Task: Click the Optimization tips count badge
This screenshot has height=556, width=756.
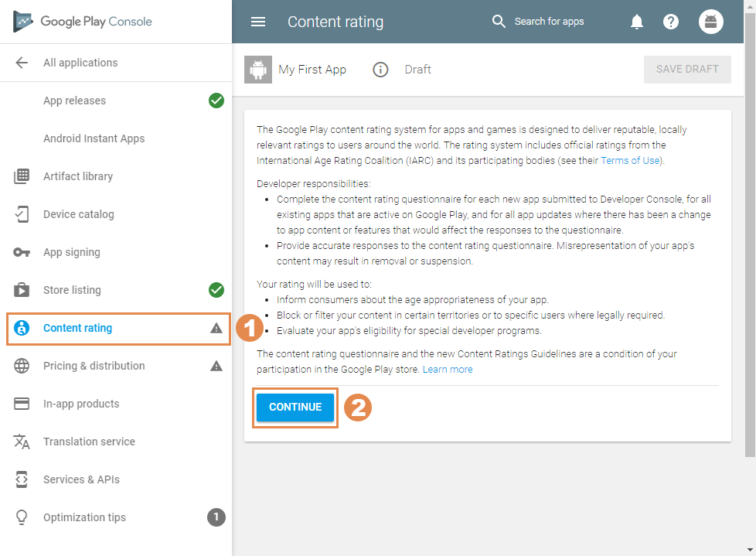Action: pos(216,517)
